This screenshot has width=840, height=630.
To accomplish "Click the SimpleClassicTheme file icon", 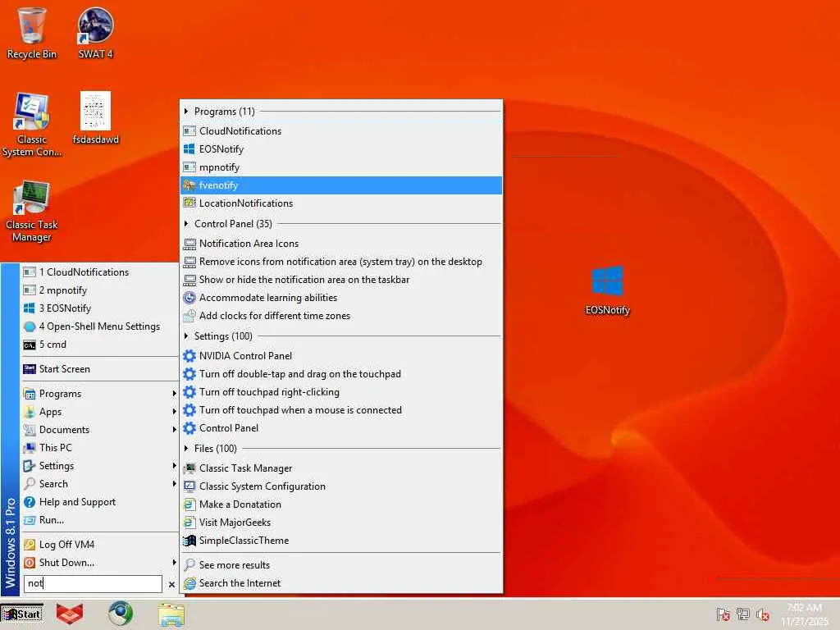I will 189,541.
